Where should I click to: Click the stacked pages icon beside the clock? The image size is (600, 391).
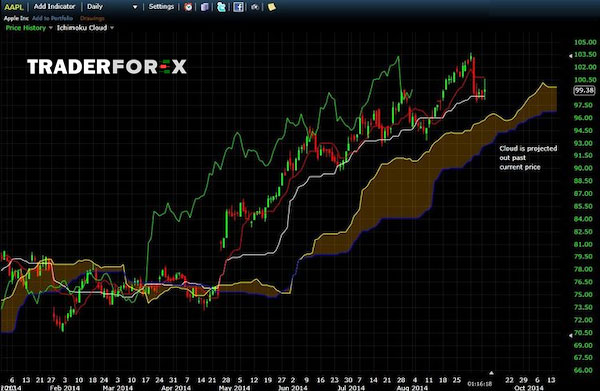(205, 7)
